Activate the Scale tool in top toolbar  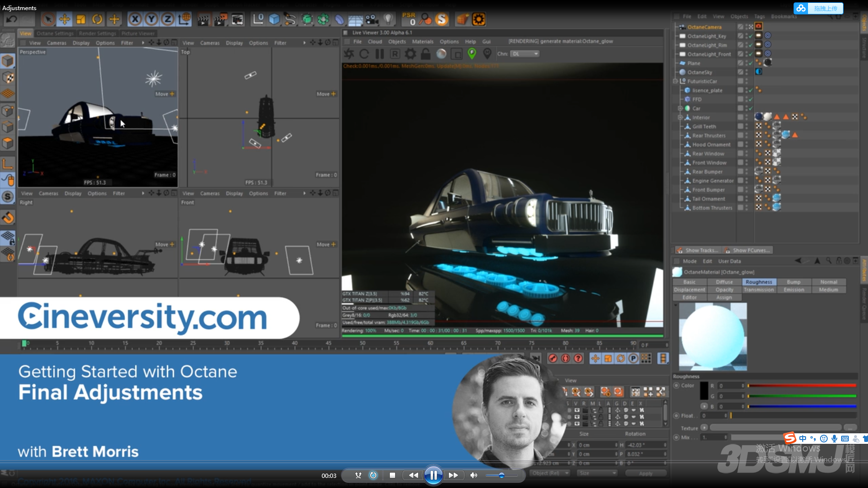[x=81, y=19]
